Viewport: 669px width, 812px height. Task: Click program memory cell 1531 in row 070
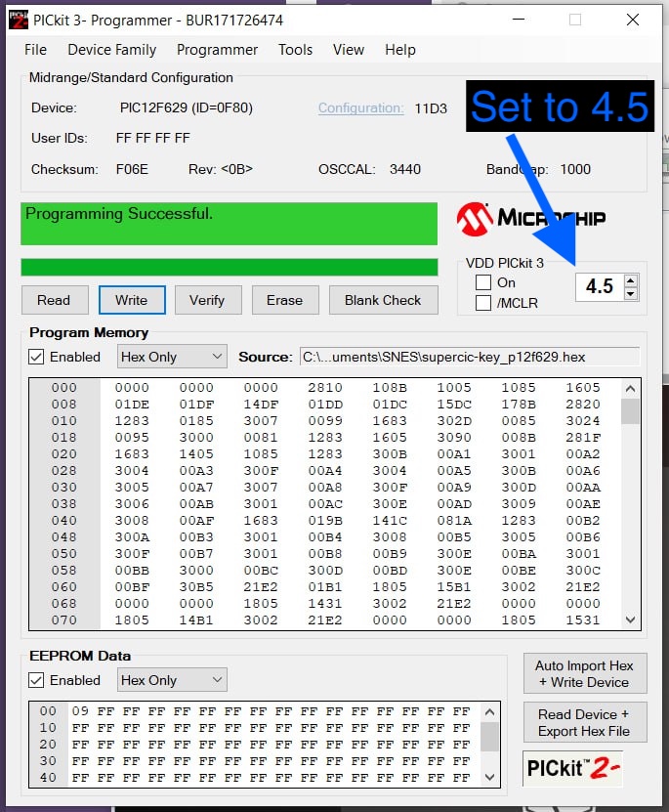(x=583, y=620)
